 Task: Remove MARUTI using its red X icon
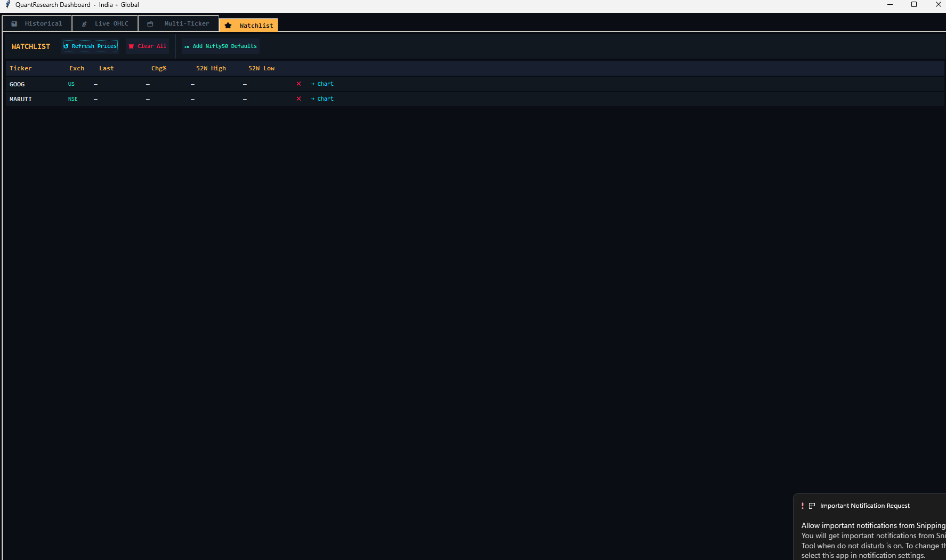point(298,99)
